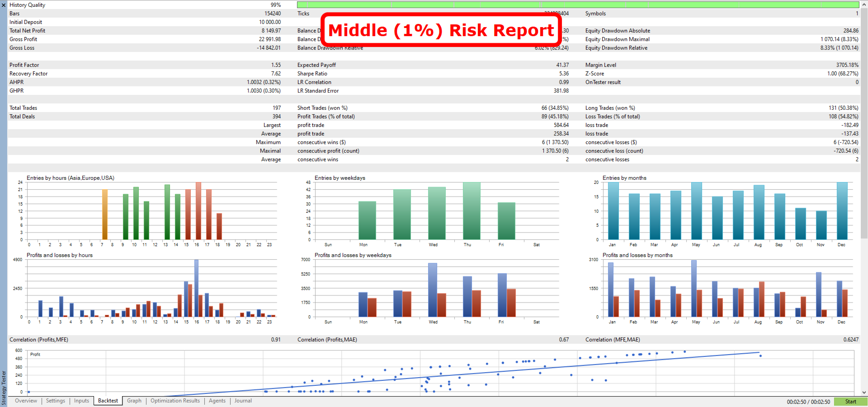Click the tall hour 16 profit bar
This screenshot has width=868, height=407.
coord(196,288)
